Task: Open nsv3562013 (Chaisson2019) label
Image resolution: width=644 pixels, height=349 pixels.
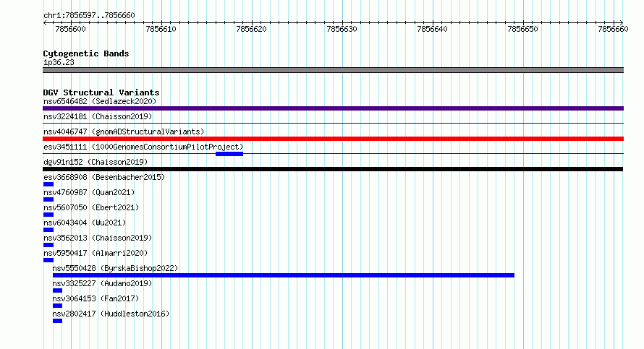Action: (x=98, y=238)
